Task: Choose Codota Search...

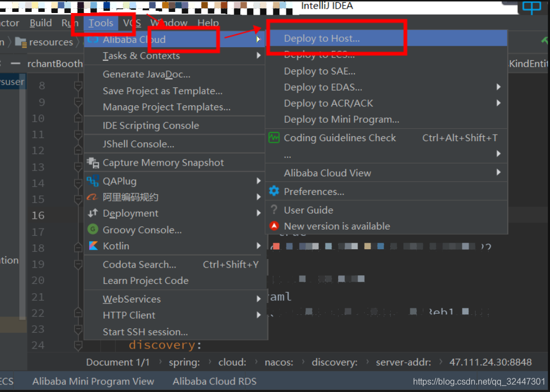Action: point(174,264)
